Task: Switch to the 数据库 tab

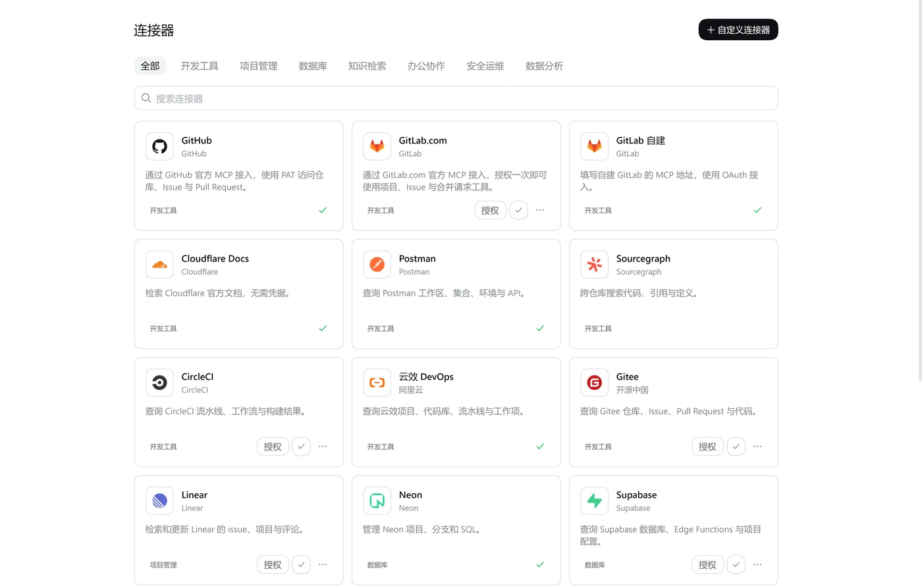Action: coord(313,66)
